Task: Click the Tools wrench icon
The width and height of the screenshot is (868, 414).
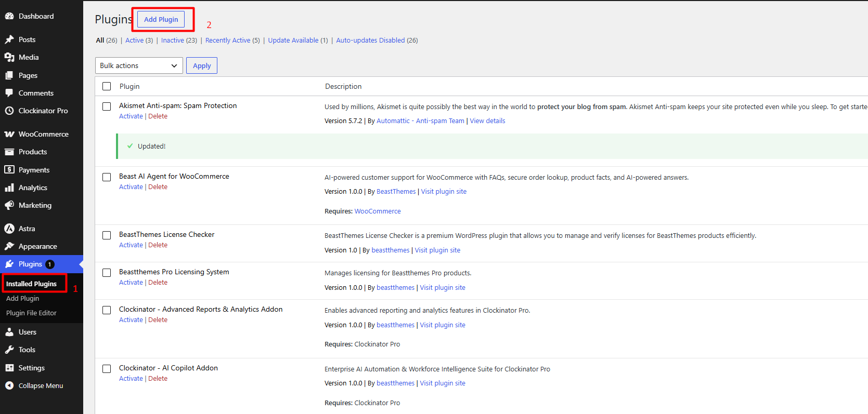Action: click(x=9, y=350)
